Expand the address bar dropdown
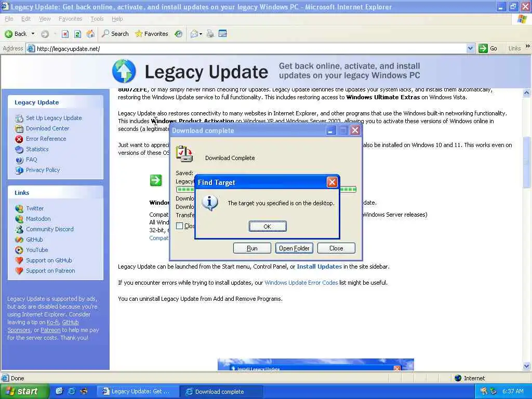 tap(470, 48)
